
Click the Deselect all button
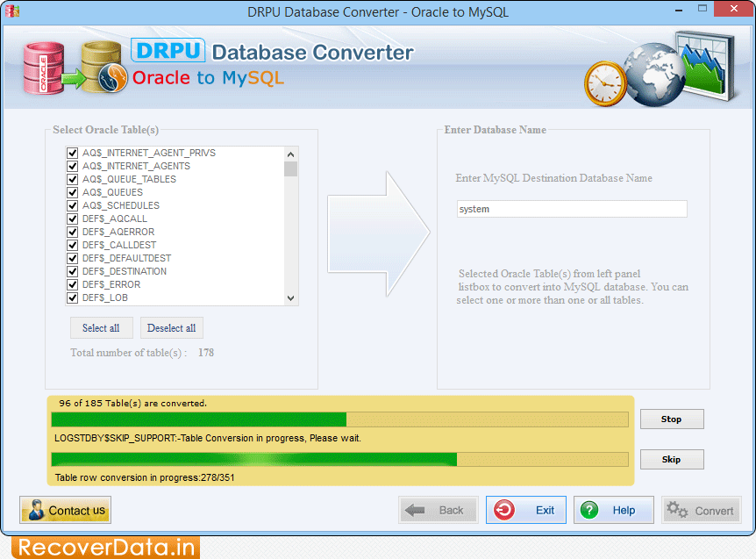tap(172, 328)
